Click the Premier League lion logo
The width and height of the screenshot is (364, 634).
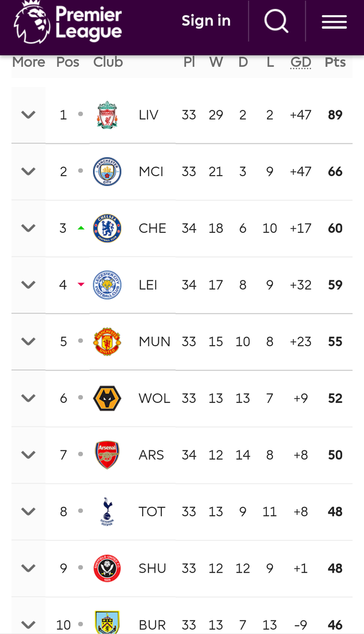(x=32, y=22)
